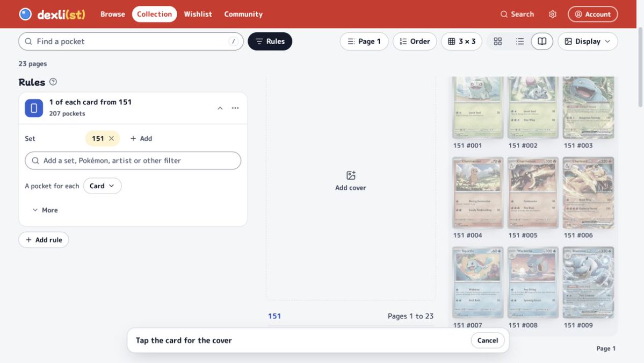Image resolution: width=644 pixels, height=363 pixels.
Task: Switch to binder book view
Action: (x=542, y=41)
